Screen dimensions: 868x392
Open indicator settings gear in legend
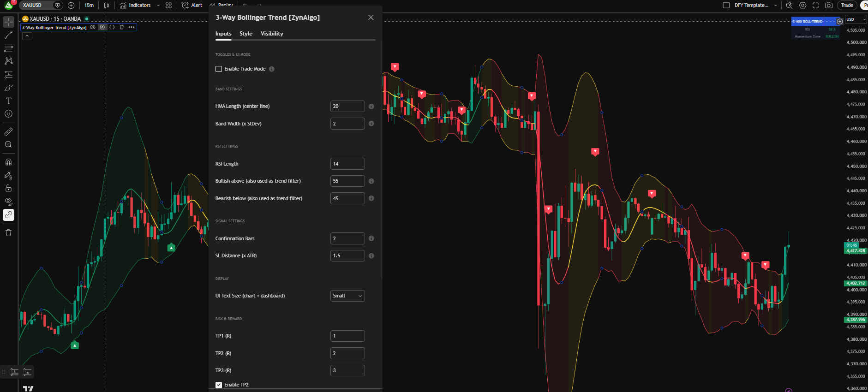coord(102,27)
